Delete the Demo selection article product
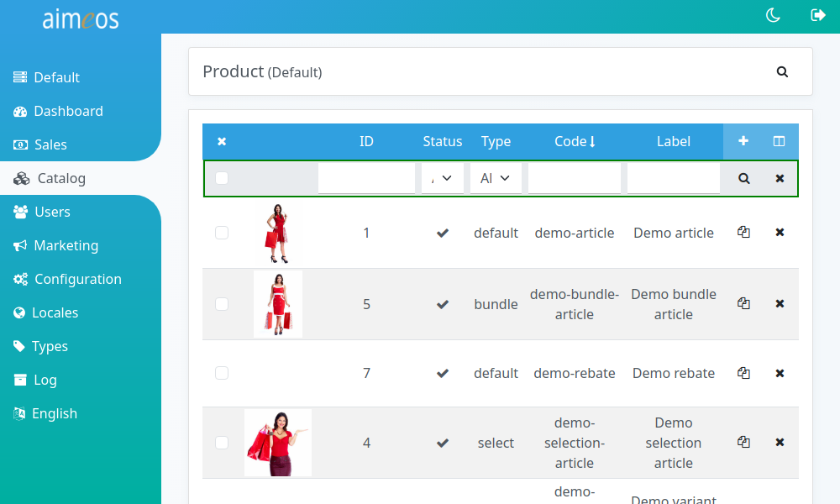Image resolution: width=840 pixels, height=504 pixels. 780,442
